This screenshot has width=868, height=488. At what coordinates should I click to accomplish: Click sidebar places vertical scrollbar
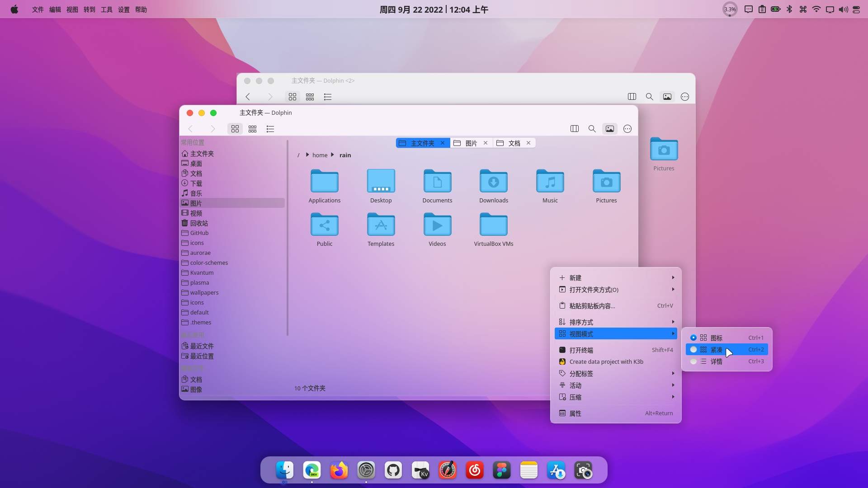(x=288, y=238)
